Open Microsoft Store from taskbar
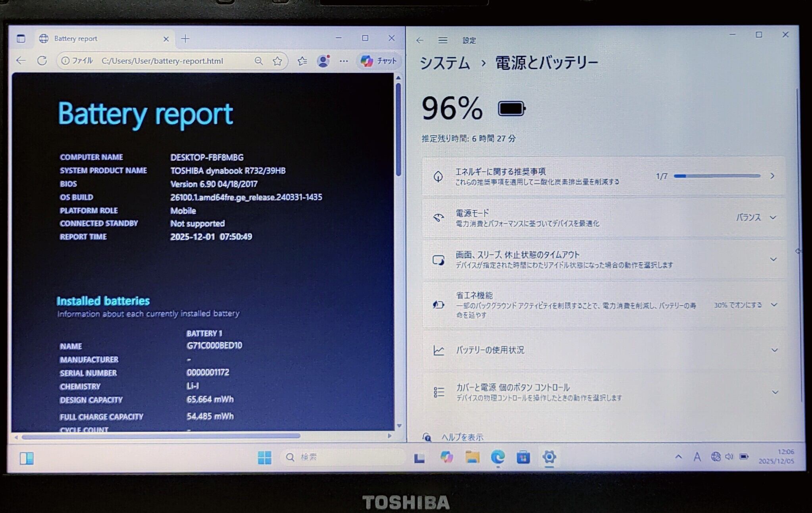 coord(523,457)
